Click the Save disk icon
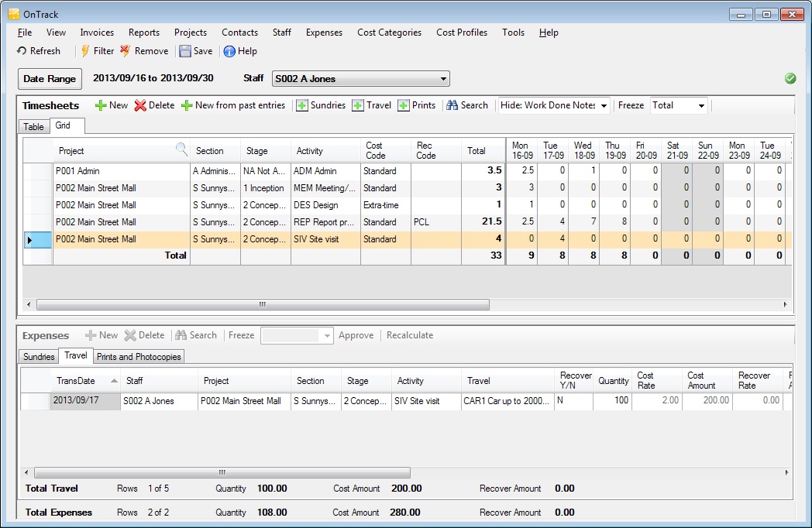Screen dimensions: 812x528 (x=185, y=51)
